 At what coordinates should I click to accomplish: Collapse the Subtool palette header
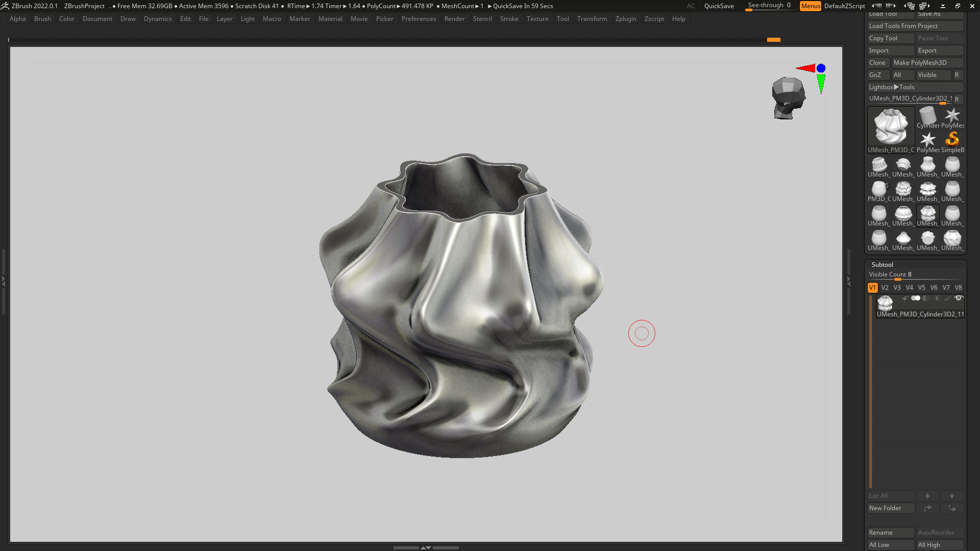click(882, 265)
